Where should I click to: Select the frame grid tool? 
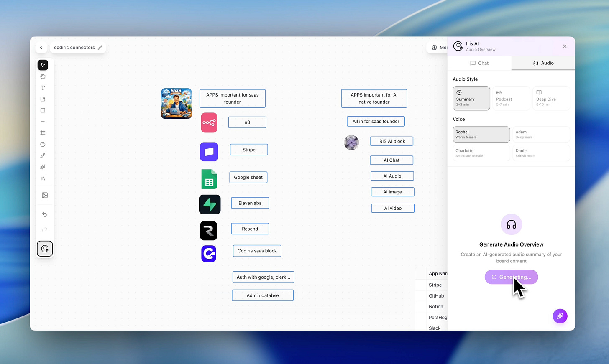[x=43, y=133]
